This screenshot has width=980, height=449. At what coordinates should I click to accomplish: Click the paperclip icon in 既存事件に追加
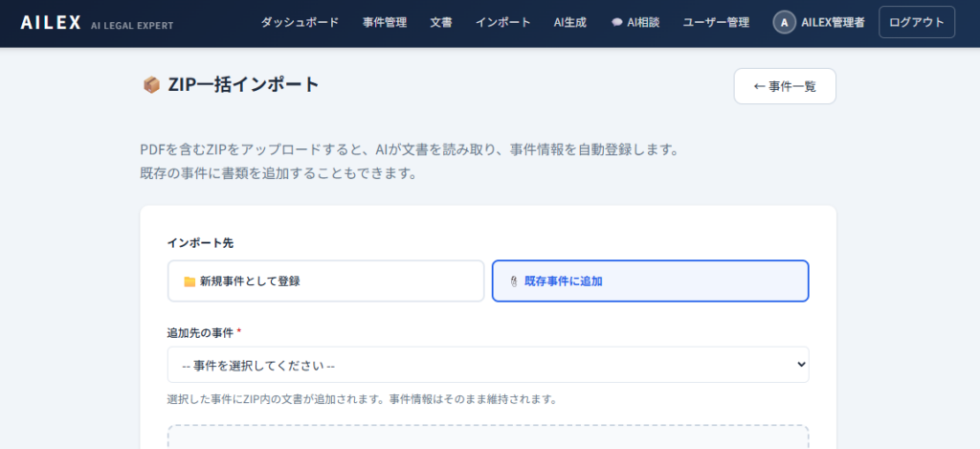[x=514, y=281]
